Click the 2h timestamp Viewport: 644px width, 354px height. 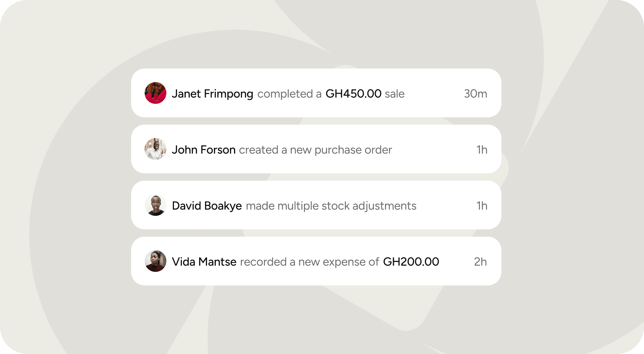pos(480,262)
